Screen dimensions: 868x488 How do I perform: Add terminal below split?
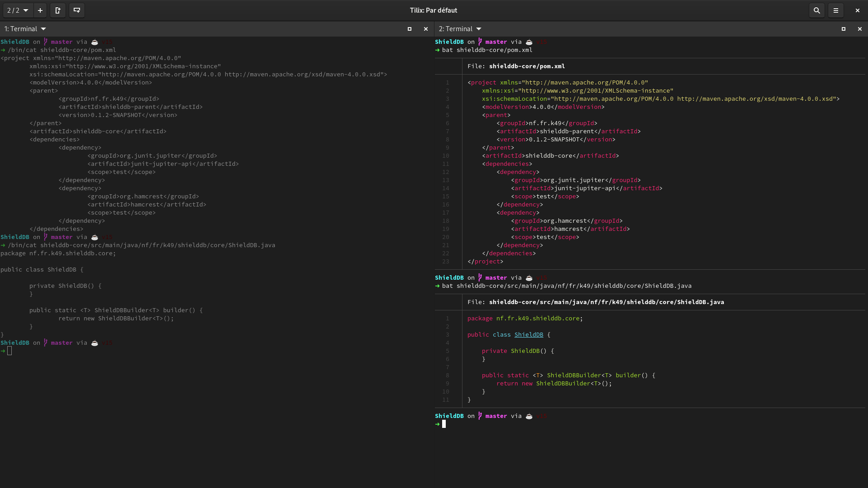(x=77, y=10)
